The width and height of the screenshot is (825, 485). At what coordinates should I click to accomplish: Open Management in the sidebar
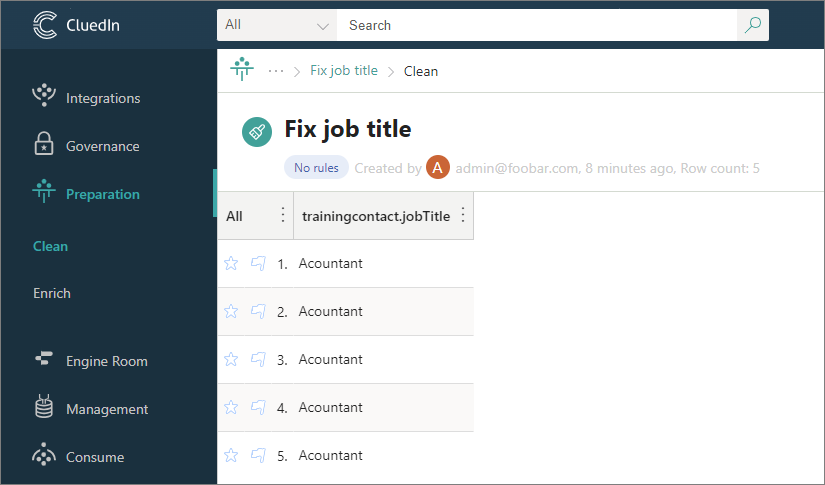tap(106, 409)
